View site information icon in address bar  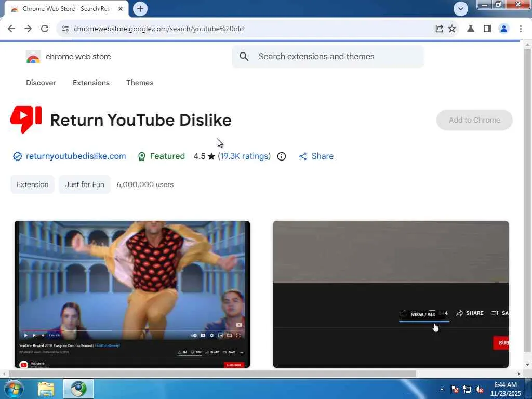pos(65,29)
